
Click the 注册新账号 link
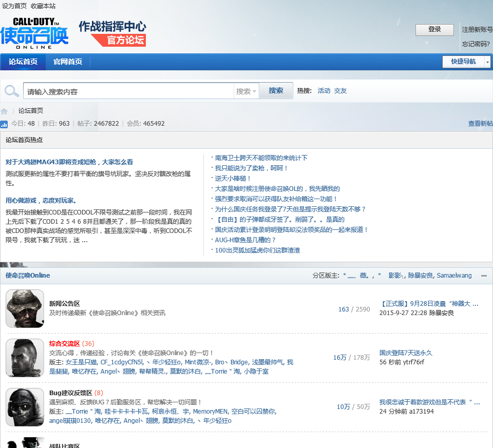tap(477, 30)
